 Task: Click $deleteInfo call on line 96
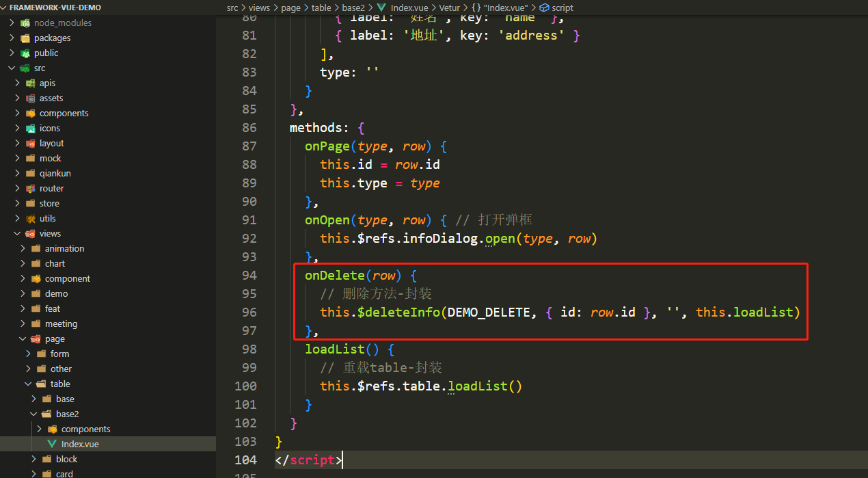(x=399, y=312)
